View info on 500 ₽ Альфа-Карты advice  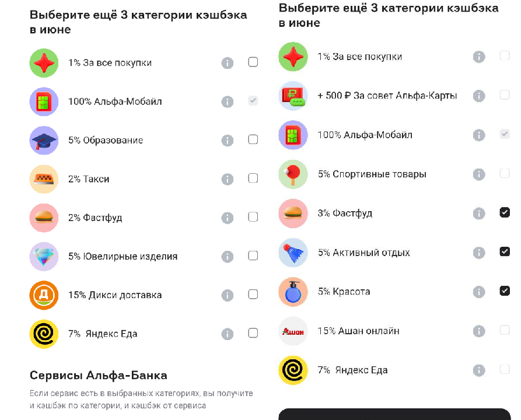(479, 96)
